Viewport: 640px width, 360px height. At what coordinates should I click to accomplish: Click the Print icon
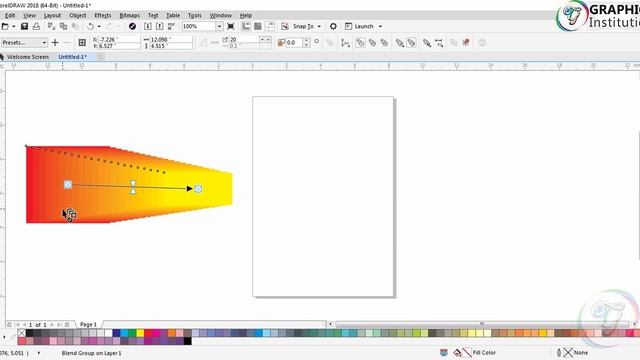click(36, 26)
